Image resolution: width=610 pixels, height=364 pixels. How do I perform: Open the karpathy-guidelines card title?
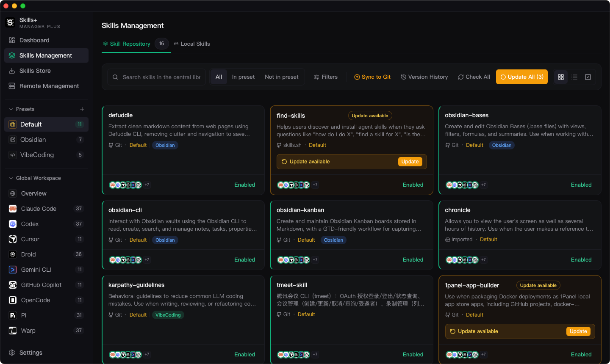136,285
